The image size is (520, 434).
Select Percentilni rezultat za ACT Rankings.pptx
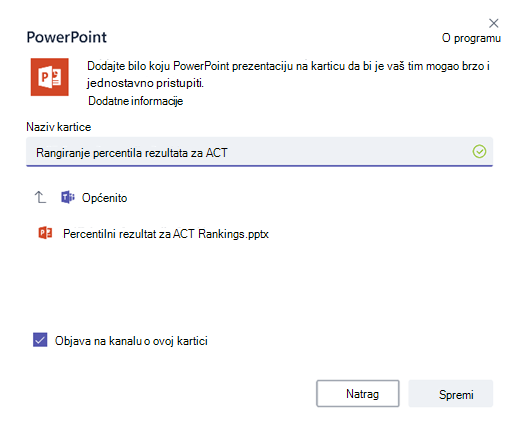click(x=166, y=234)
